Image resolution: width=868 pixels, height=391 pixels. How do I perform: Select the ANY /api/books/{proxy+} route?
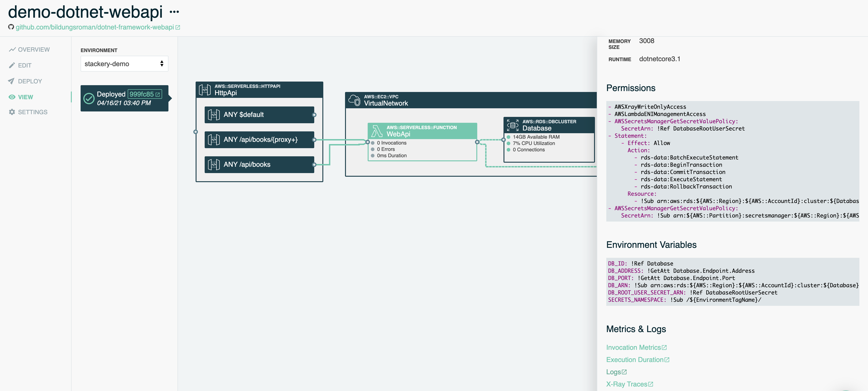point(259,140)
